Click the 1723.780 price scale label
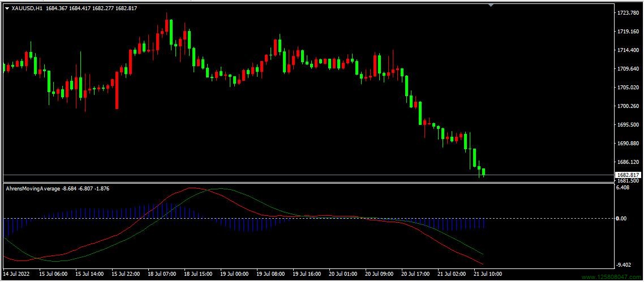The width and height of the screenshot is (644, 282). pos(628,13)
